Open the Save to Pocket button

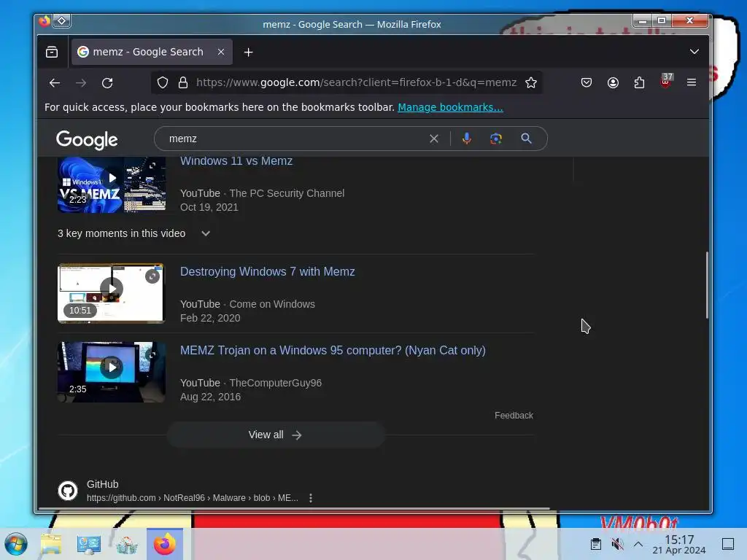point(587,83)
